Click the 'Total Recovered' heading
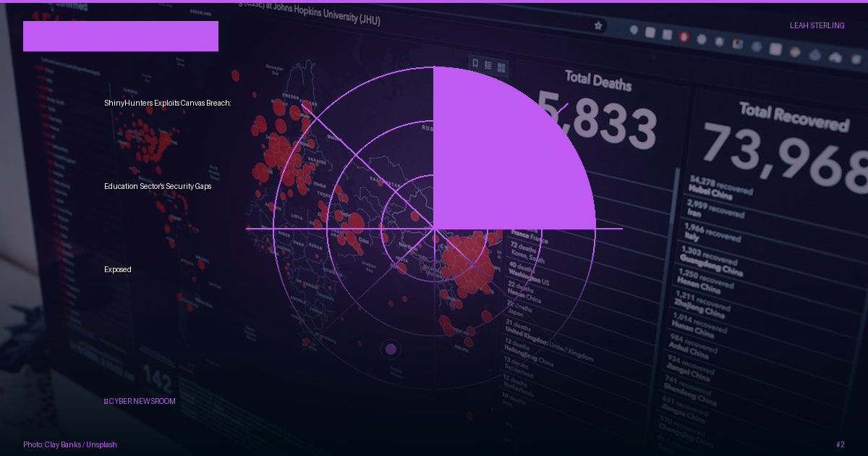This screenshot has width=868, height=456. tap(793, 117)
